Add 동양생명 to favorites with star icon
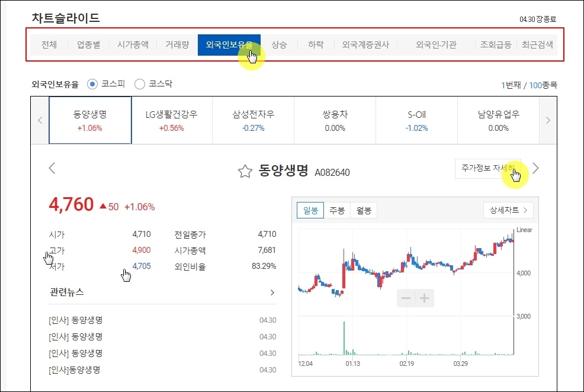Screen dimensions: 584x392 pyautogui.click(x=245, y=171)
